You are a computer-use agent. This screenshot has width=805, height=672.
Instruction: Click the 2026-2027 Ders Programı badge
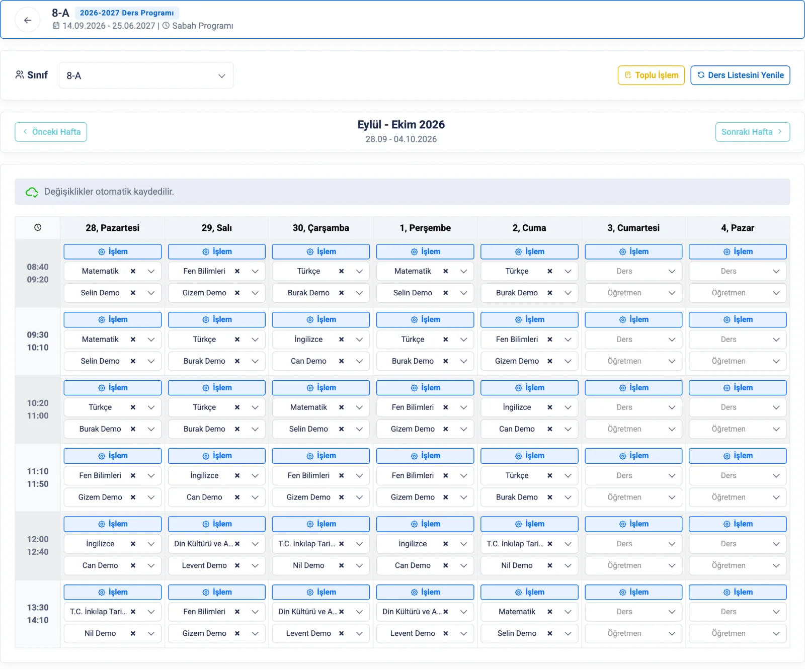[x=127, y=13]
